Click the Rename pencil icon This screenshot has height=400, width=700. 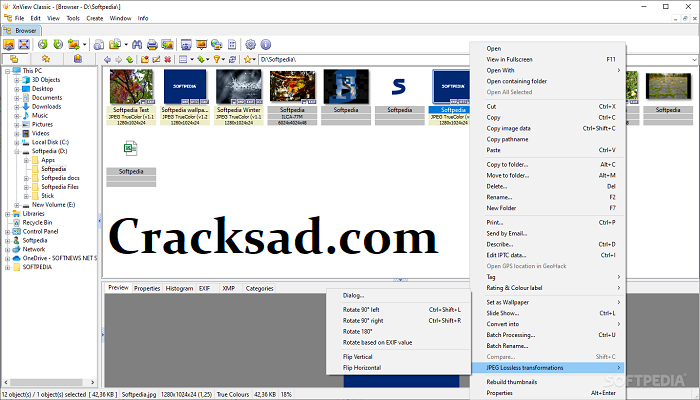(x=156, y=59)
